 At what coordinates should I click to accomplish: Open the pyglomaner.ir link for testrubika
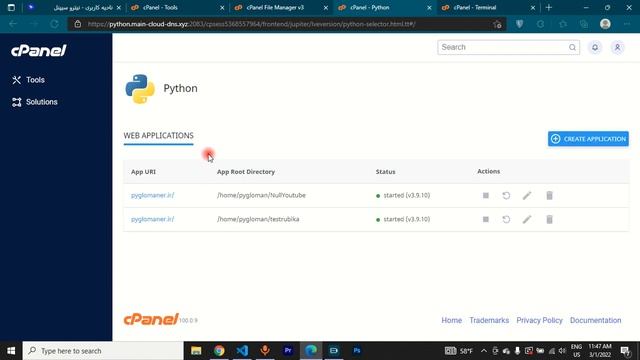pyautogui.click(x=152, y=220)
